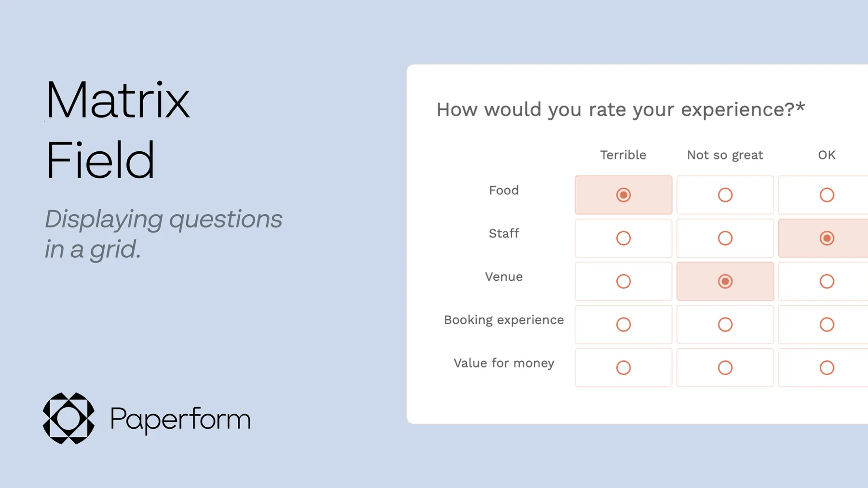Choose OK for Value for money
868x488 pixels.
click(x=827, y=368)
